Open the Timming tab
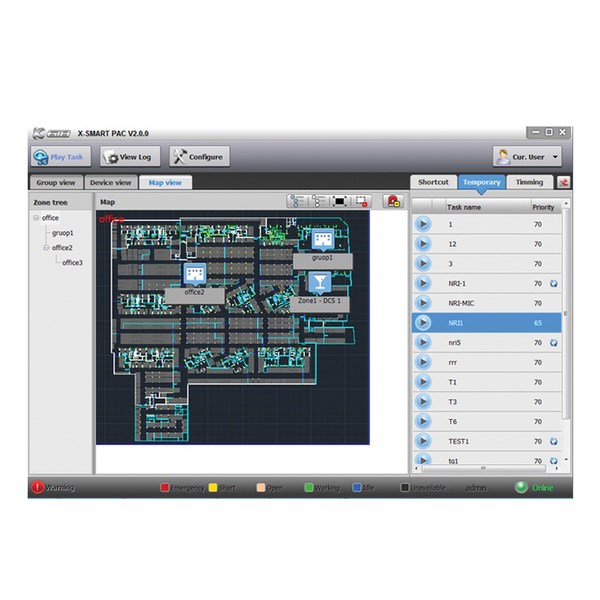Image resolution: width=600 pixels, height=600 pixels. pyautogui.click(x=529, y=182)
